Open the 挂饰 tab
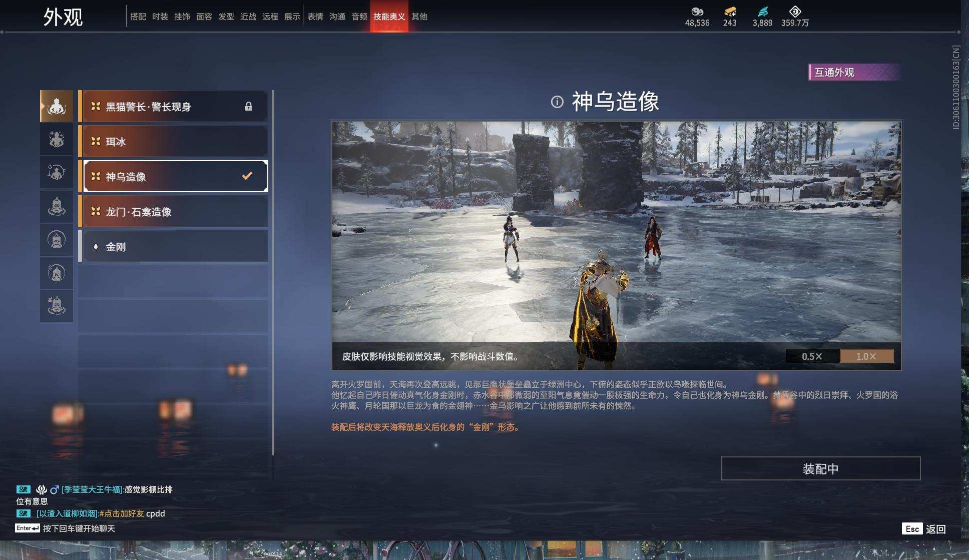This screenshot has width=969, height=560. click(182, 17)
